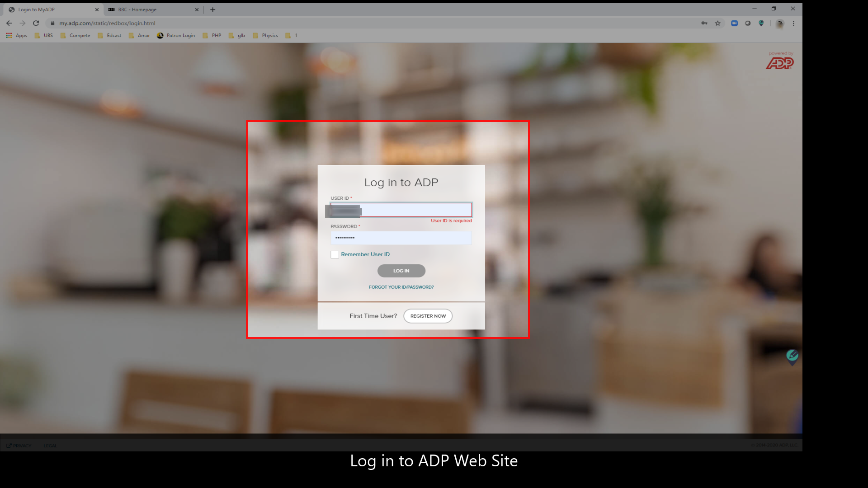This screenshot has width=868, height=488.
Task: Close the Login to MyADP tab
Action: [x=97, y=9]
